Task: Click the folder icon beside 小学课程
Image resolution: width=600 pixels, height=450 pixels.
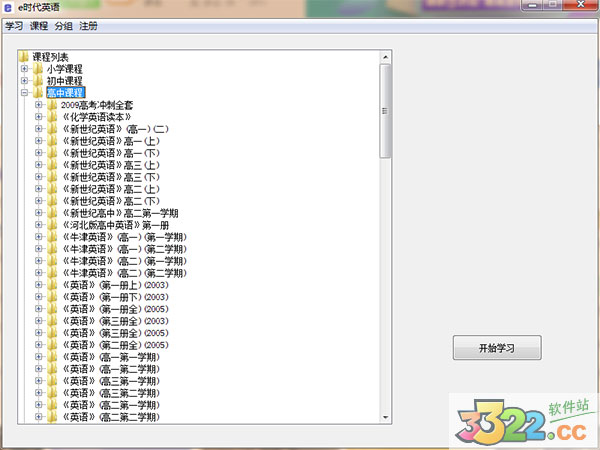Action: (x=38, y=69)
